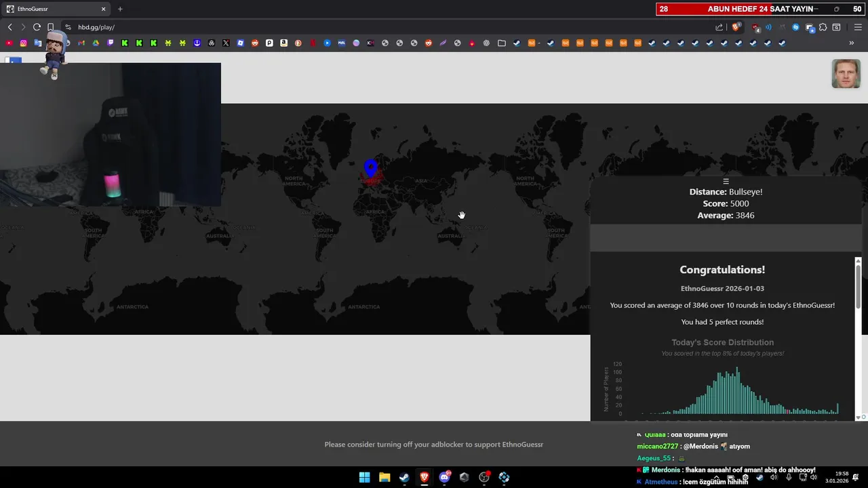Reload the hbd.gg page
Screen dimensions: 868x488
click(x=37, y=27)
